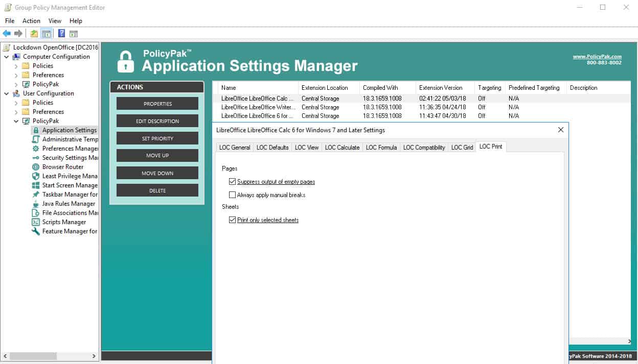Viewport: 638px width, 364px height.
Task: Expand Preferences under Computer Configuration
Action: click(16, 75)
